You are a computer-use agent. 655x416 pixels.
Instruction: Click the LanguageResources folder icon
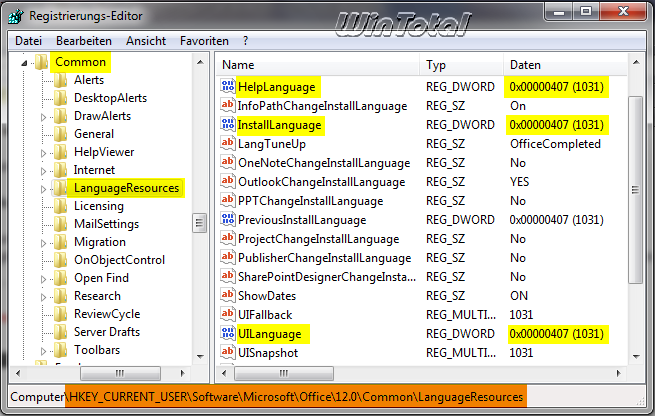[60, 188]
